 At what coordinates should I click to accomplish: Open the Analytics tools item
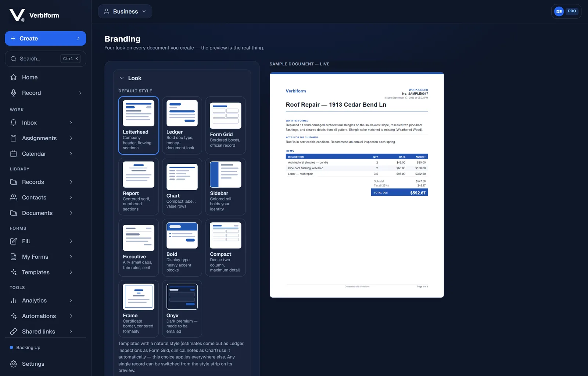pos(41,300)
